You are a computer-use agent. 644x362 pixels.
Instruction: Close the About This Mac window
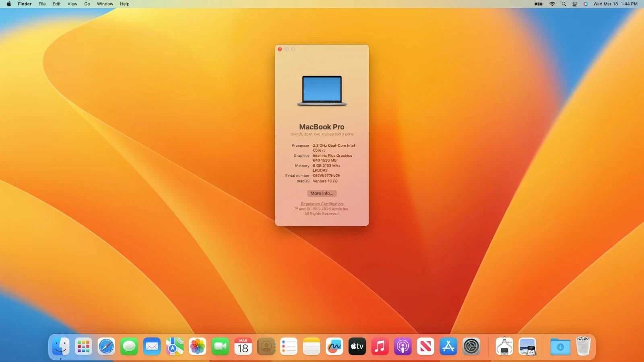[280, 49]
